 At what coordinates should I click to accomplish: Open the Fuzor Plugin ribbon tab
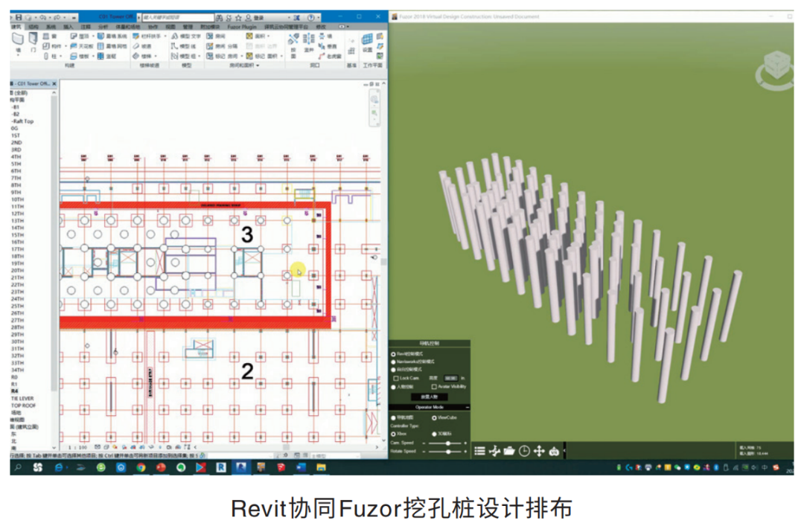click(x=242, y=27)
